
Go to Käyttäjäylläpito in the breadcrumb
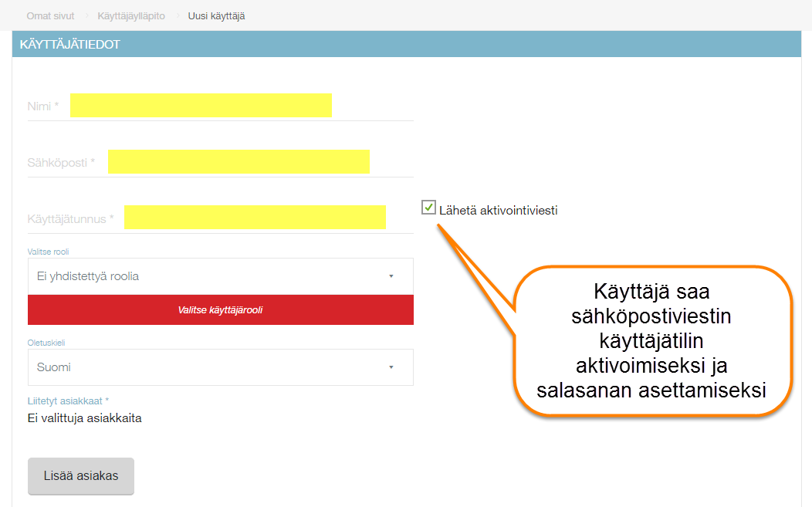(131, 15)
